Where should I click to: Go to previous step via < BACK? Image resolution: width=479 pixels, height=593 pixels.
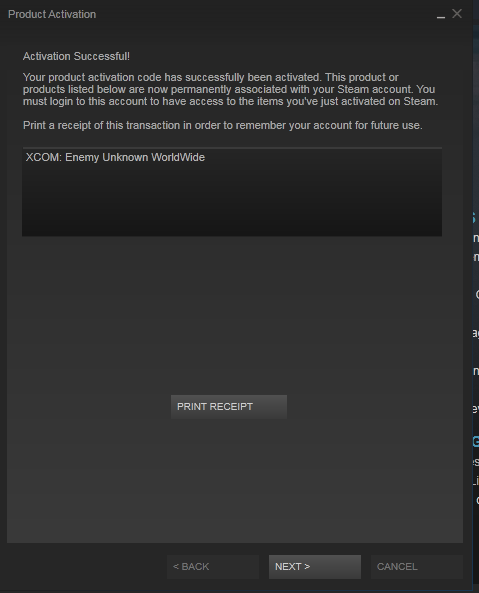[x=213, y=567]
